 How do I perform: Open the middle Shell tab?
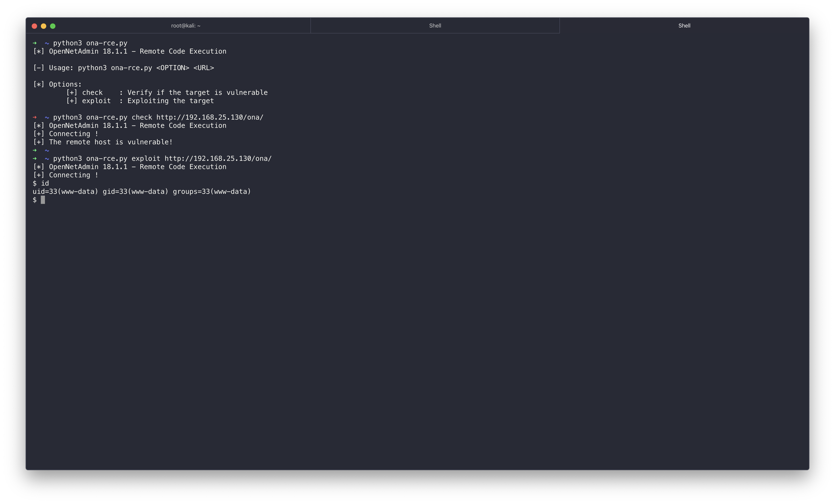click(x=435, y=26)
